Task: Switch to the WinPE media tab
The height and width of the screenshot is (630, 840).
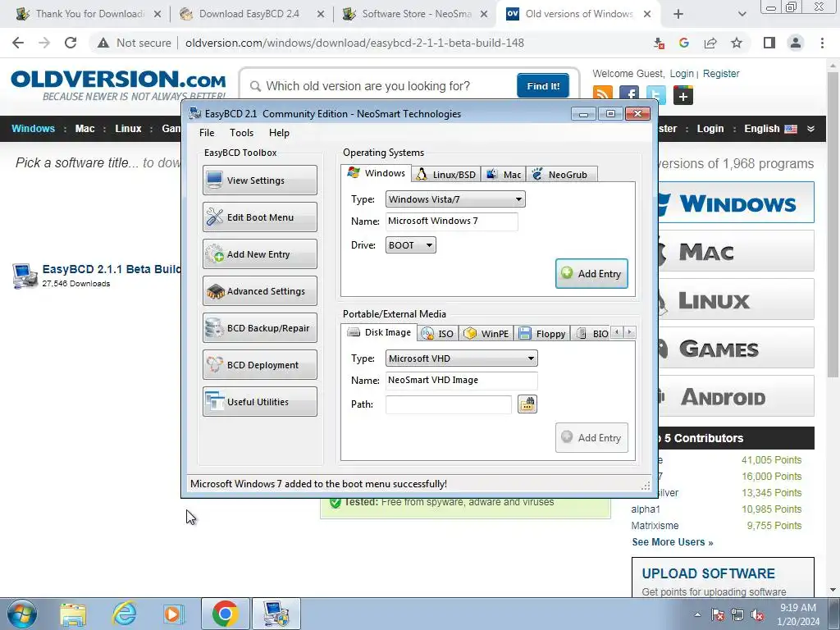Action: tap(486, 333)
